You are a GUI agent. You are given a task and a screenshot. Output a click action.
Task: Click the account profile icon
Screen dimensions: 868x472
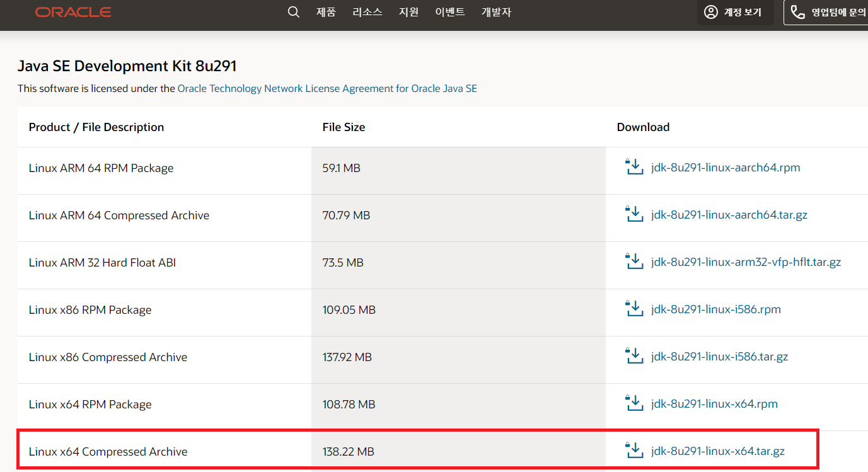tap(711, 12)
